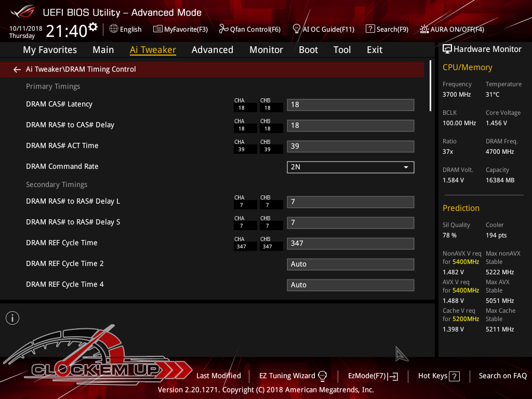Viewport: 532px width, 399px height.
Task: Open Qfan Control fan icon
Action: click(223, 29)
